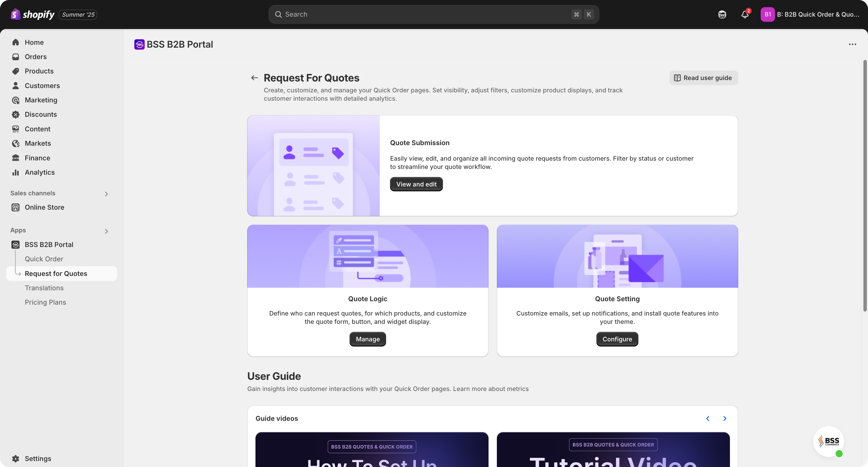Screen dimensions: 868x467
Task: Open the Sidekick assistant icon
Action: [x=722, y=14]
